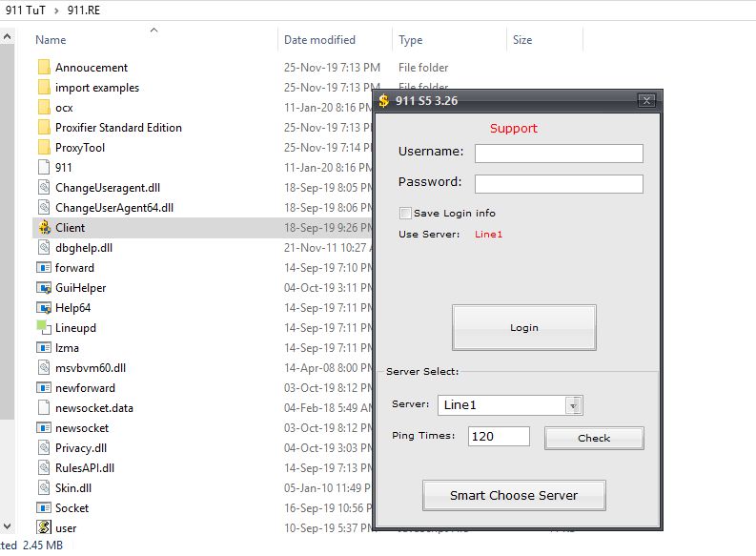
Task: Click the Smart Choose Server button
Action: pos(514,495)
